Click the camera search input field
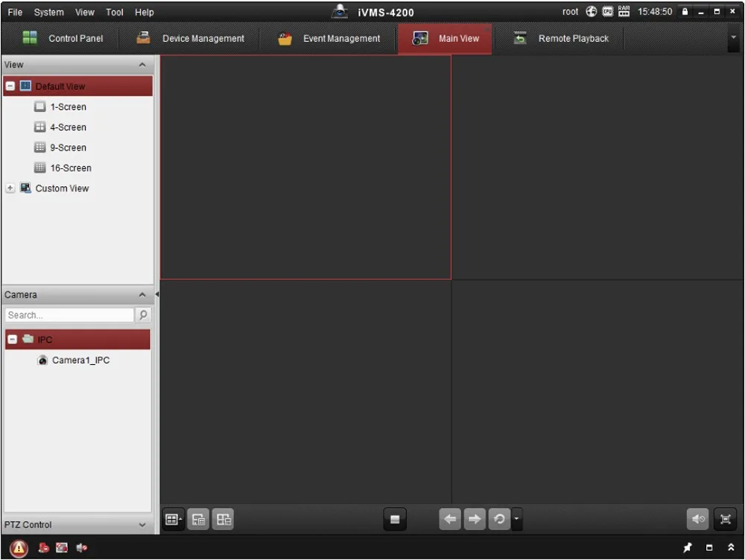The image size is (745, 560). click(x=69, y=314)
